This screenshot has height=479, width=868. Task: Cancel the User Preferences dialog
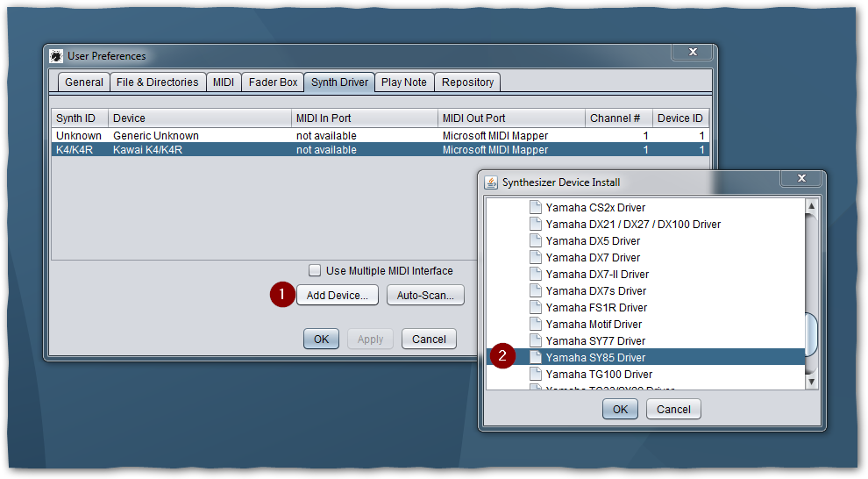point(429,339)
